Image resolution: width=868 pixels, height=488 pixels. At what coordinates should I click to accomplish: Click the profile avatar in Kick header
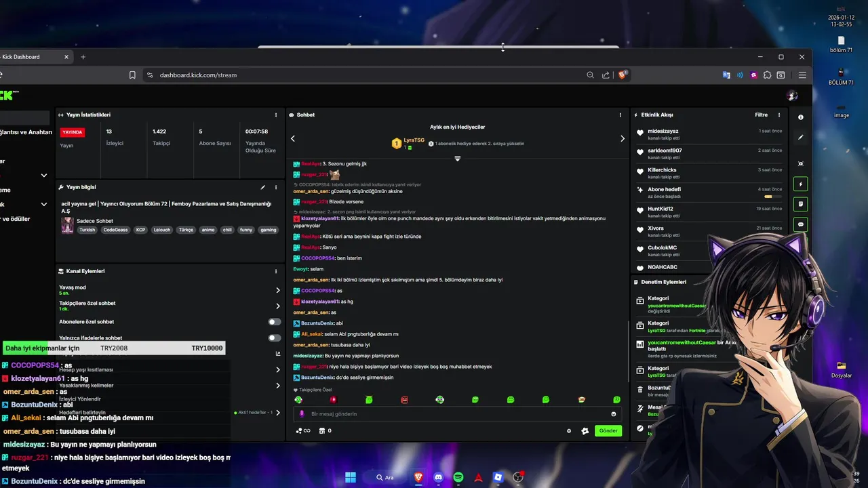792,96
